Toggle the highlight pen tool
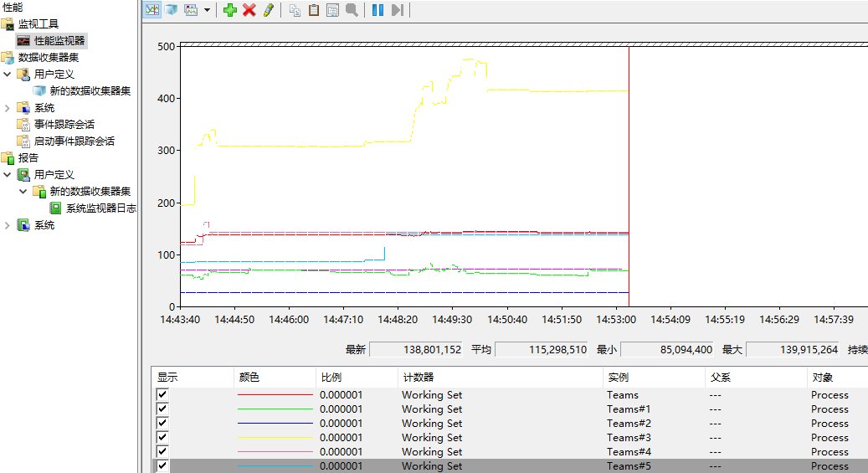The height and width of the screenshot is (473, 868). coord(268,10)
